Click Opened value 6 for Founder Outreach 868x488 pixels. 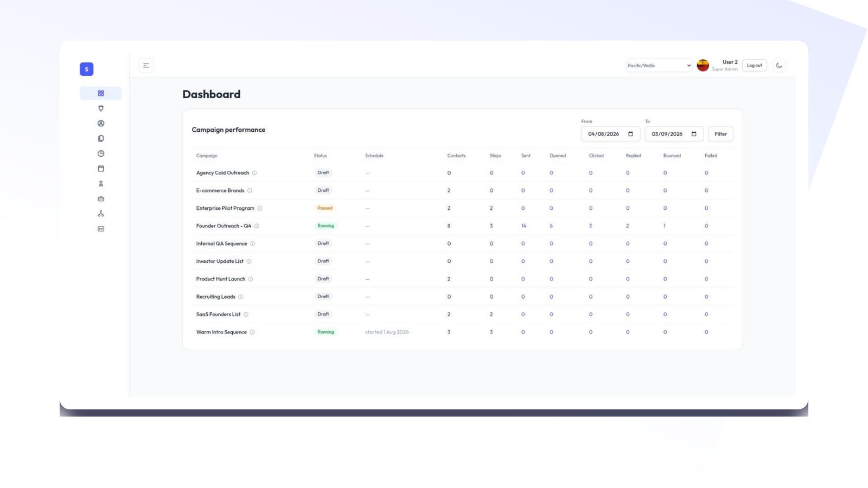pyautogui.click(x=551, y=226)
